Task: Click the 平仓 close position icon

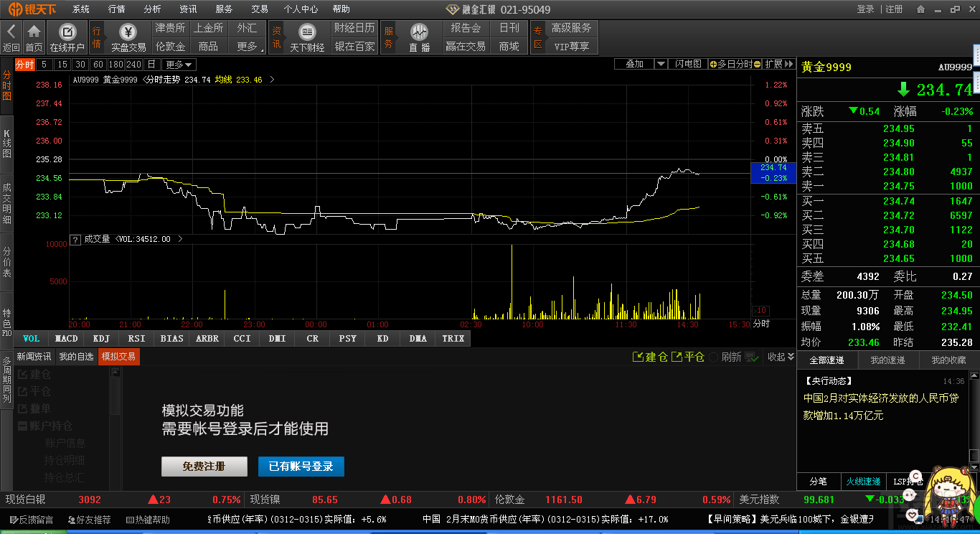Action: point(688,357)
